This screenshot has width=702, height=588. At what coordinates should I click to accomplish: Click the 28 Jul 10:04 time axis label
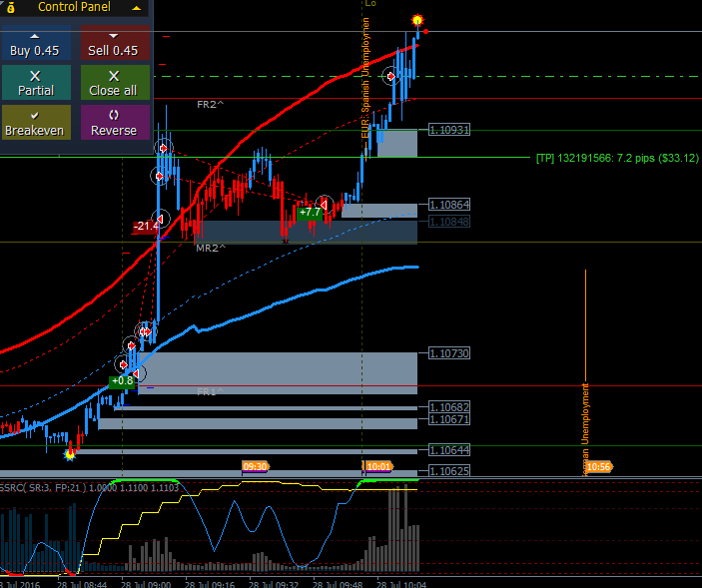401,584
